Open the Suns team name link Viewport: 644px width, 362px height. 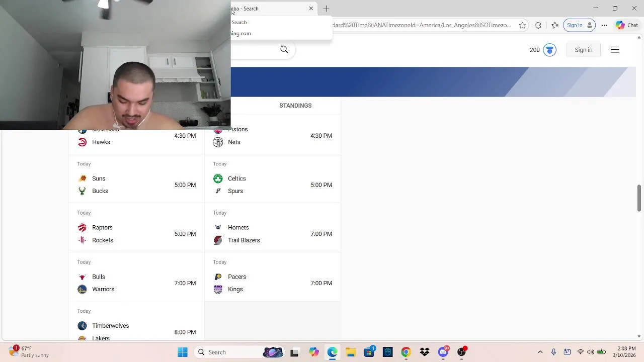[x=99, y=178]
